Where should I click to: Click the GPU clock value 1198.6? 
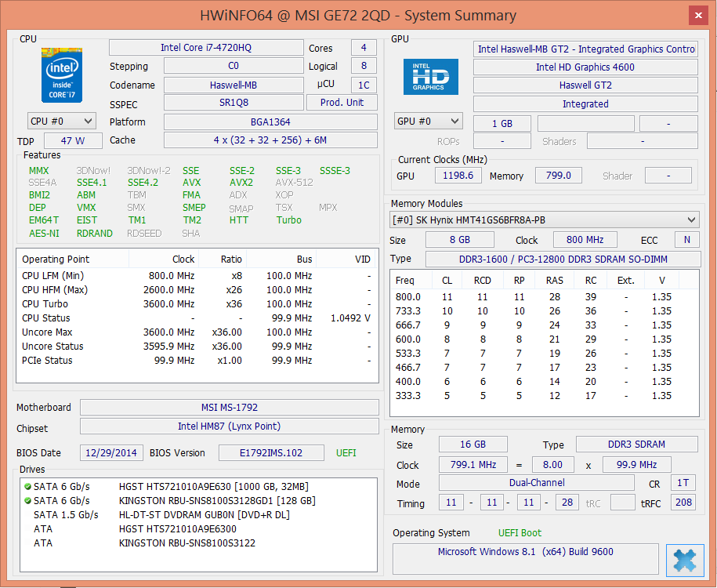(458, 176)
